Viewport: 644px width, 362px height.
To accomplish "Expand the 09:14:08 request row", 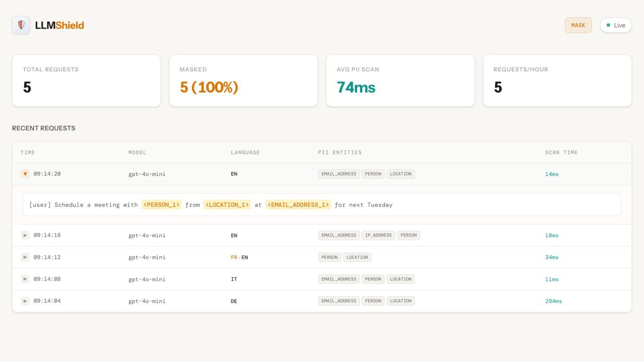I will [x=25, y=279].
